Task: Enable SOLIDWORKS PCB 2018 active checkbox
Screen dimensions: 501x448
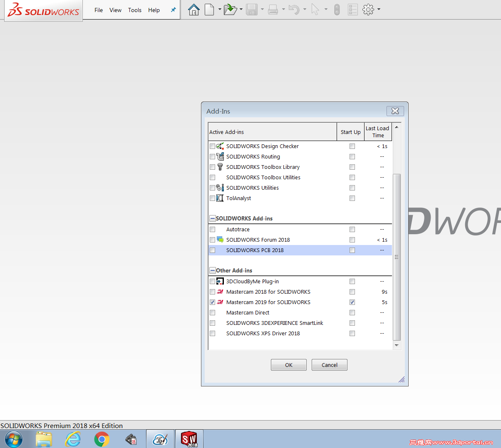Action: coord(212,250)
